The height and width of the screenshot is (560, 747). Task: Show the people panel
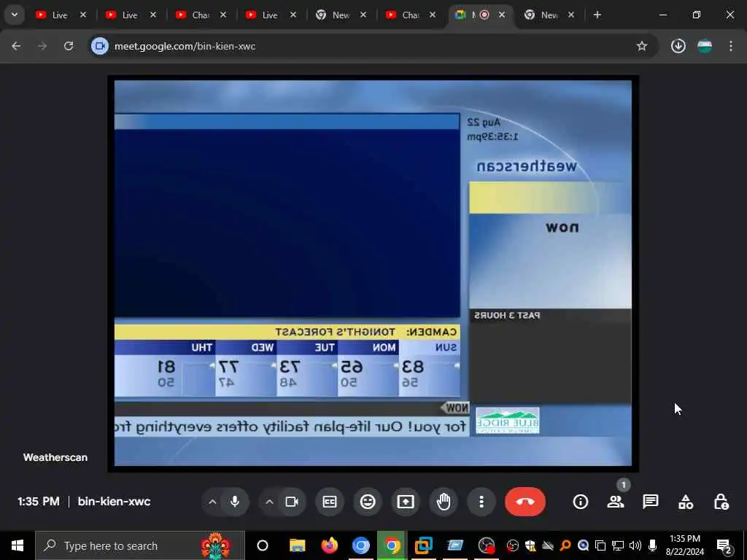click(x=616, y=502)
